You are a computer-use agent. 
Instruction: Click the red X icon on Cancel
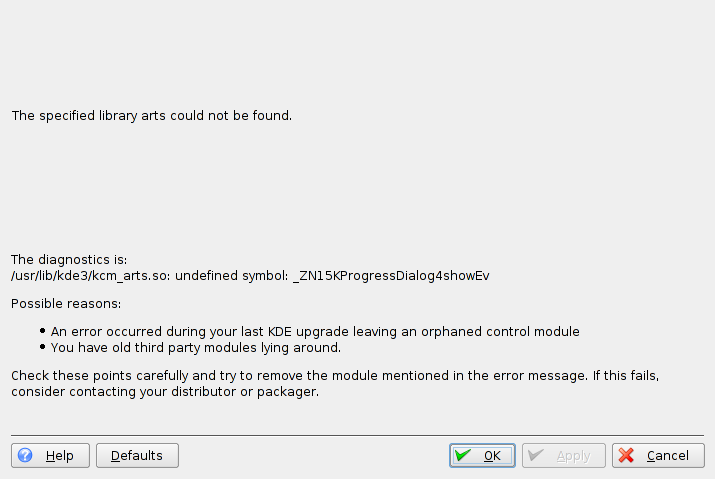click(x=627, y=455)
